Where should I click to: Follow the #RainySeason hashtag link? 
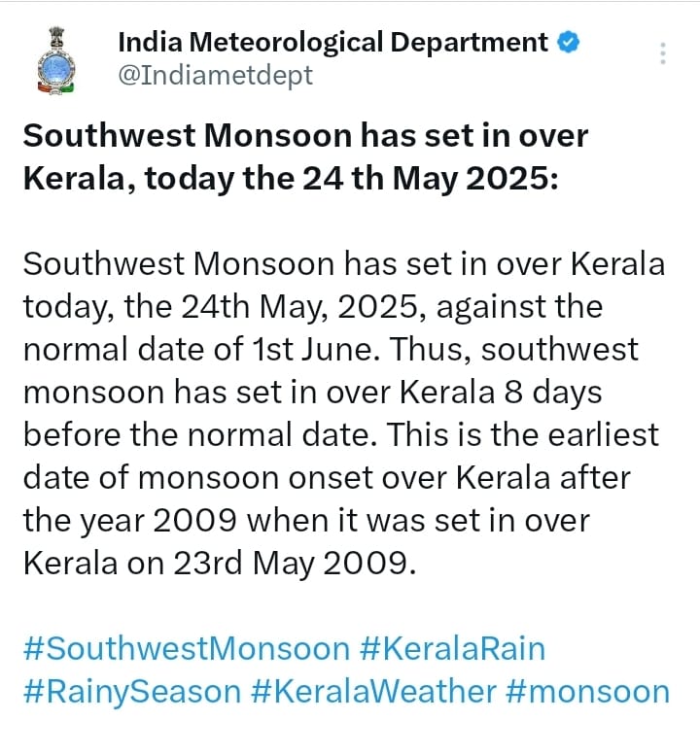coord(132,692)
